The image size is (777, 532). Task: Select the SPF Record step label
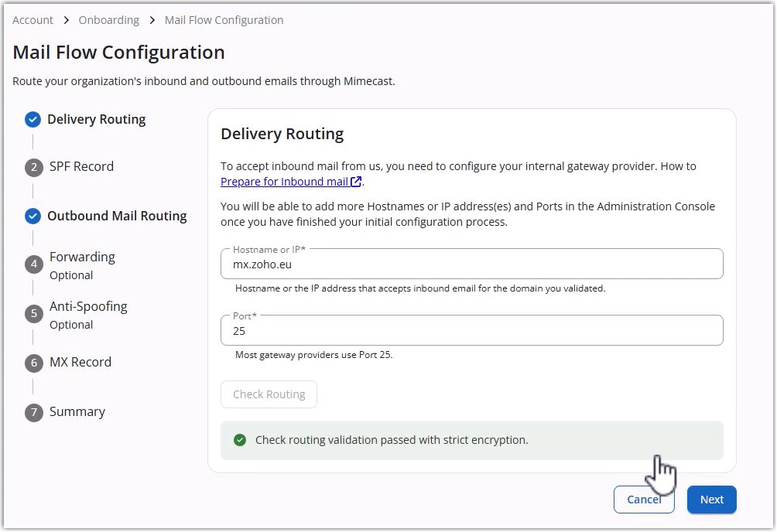81,166
